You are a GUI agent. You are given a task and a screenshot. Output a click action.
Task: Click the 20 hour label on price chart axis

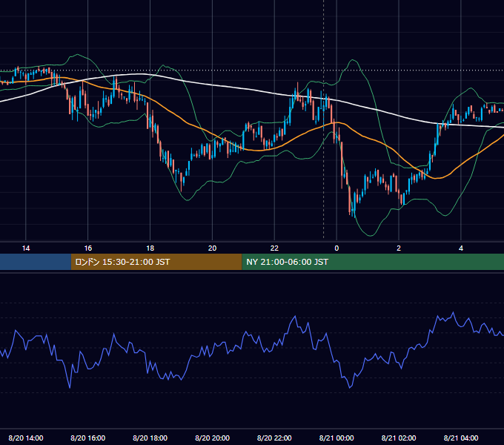pyautogui.click(x=212, y=248)
